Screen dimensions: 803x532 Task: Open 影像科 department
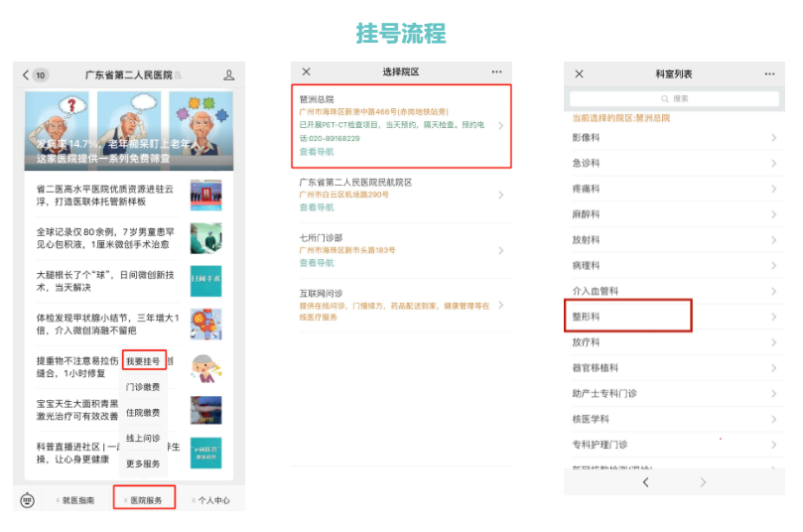[675, 138]
